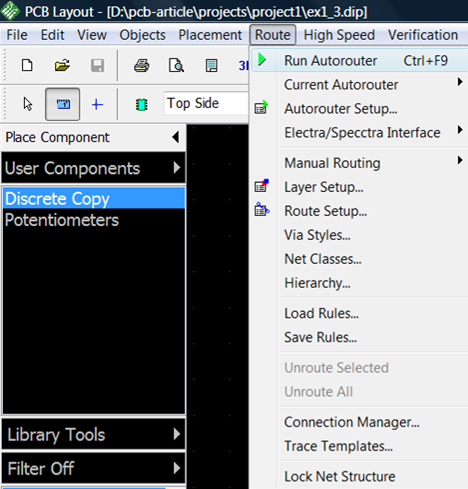Collapse the Place Component panel arrow
Image resolution: width=468 pixels, height=489 pixels.
tap(176, 137)
